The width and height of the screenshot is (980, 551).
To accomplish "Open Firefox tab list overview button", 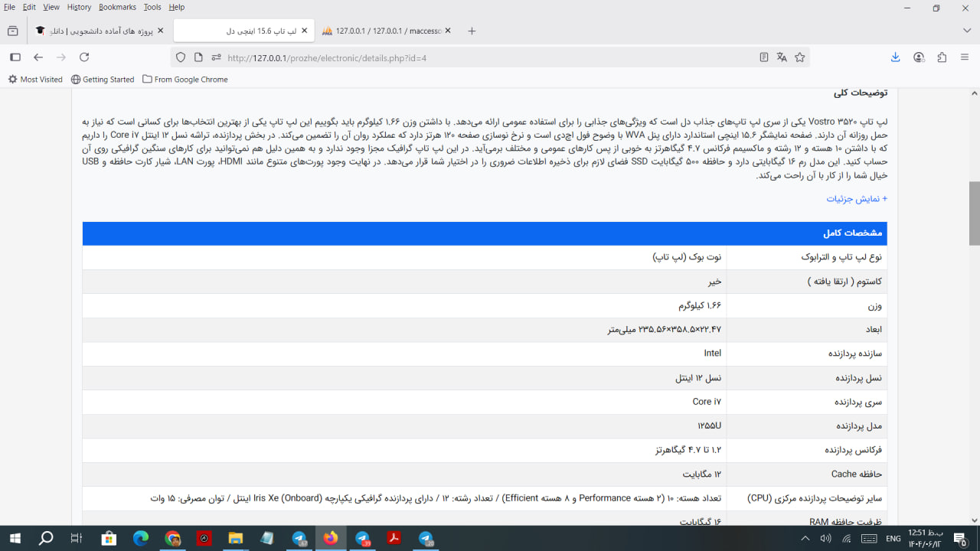I will click(12, 31).
